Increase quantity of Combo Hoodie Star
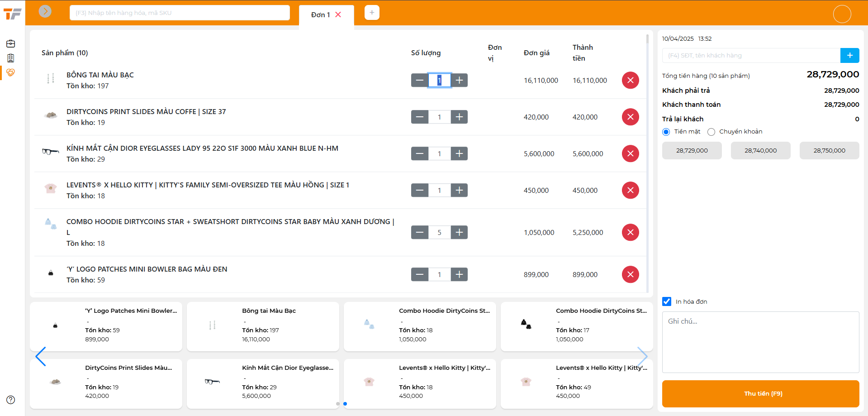 tap(459, 232)
